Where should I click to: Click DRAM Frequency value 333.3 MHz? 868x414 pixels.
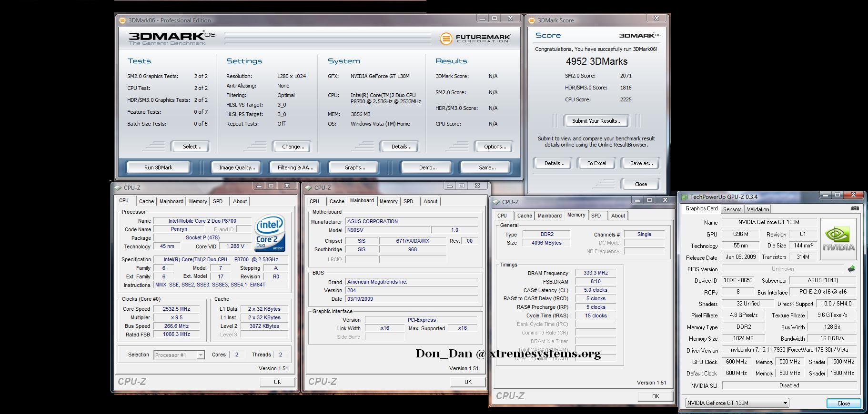(x=595, y=273)
